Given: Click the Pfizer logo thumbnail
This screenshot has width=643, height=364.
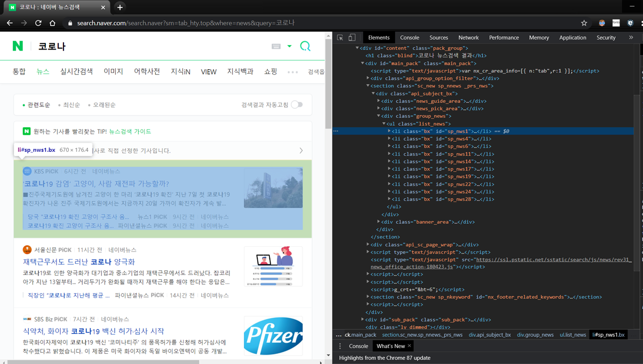Looking at the screenshot, I should coord(273,336).
